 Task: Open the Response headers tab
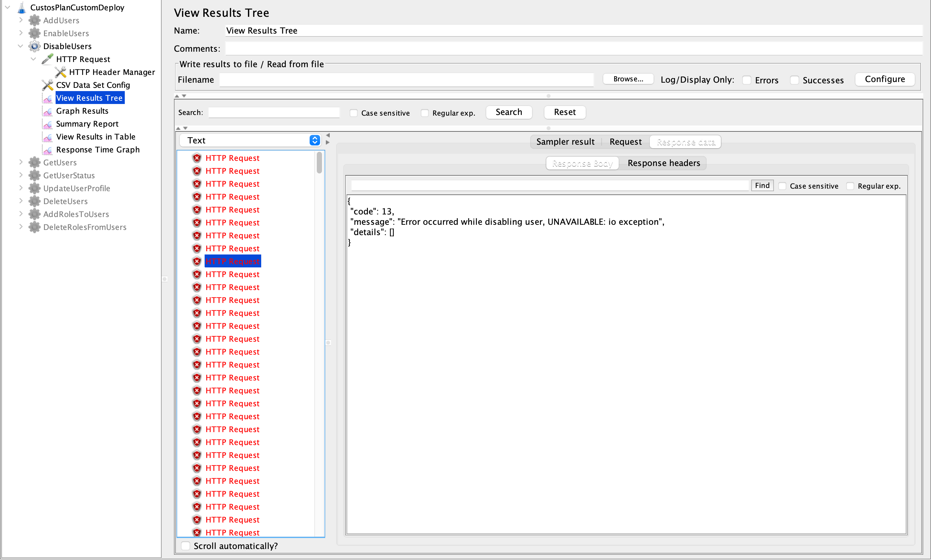tap(664, 163)
